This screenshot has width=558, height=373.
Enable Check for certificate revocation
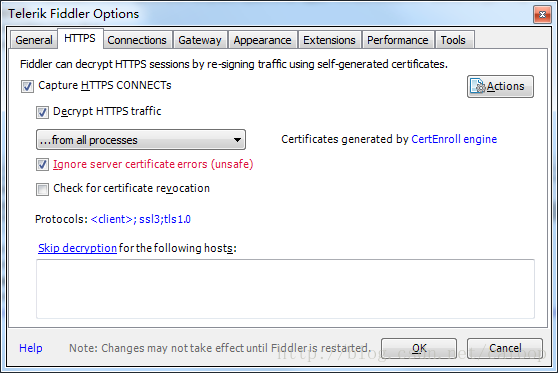42,189
